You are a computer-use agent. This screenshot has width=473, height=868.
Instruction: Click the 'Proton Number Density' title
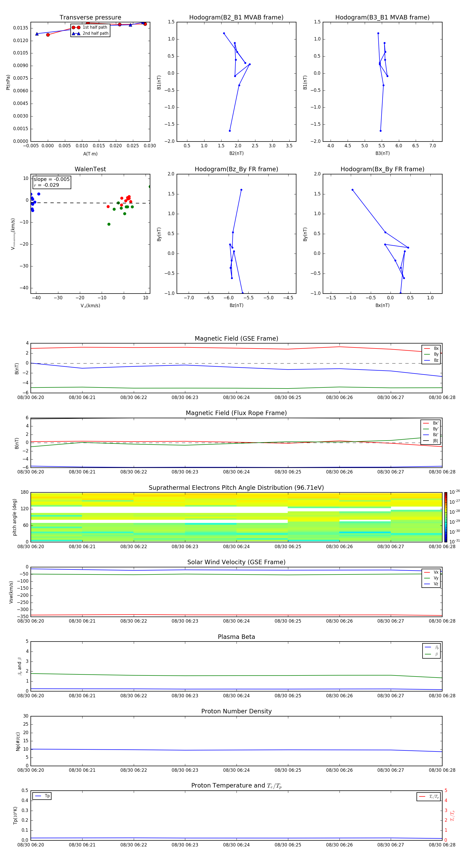[x=236, y=711]
